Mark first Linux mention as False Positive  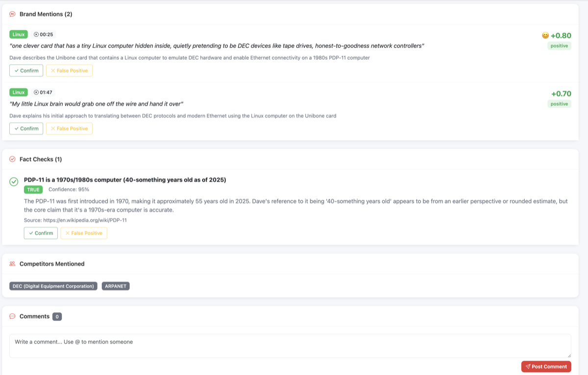click(69, 70)
